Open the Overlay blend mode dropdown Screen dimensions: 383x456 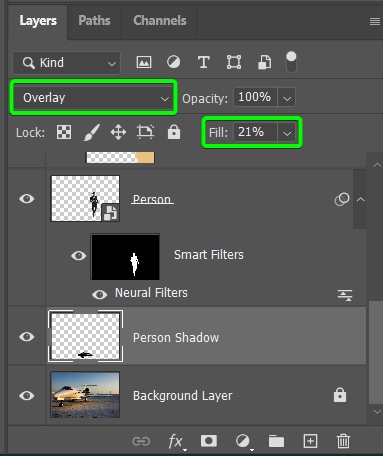click(93, 98)
